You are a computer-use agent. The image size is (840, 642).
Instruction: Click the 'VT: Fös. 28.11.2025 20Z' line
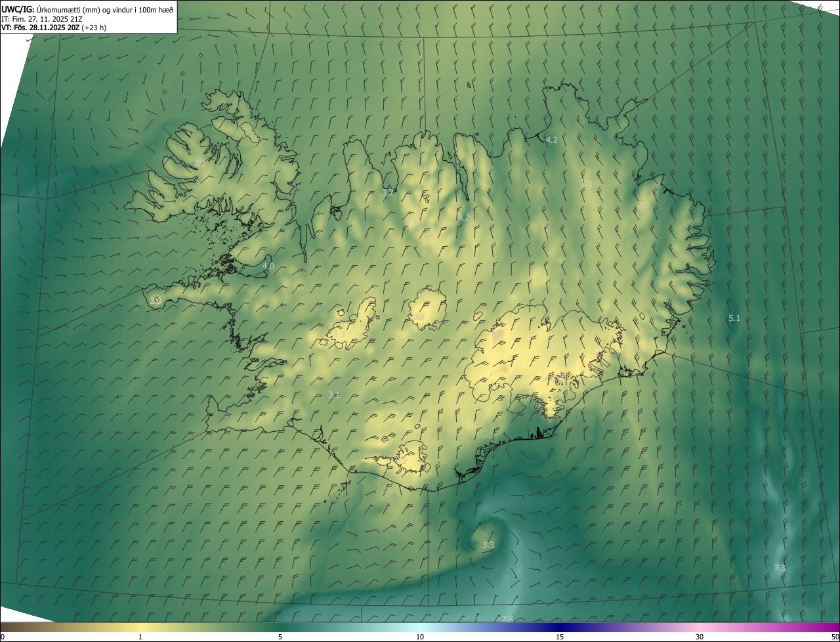point(54,28)
